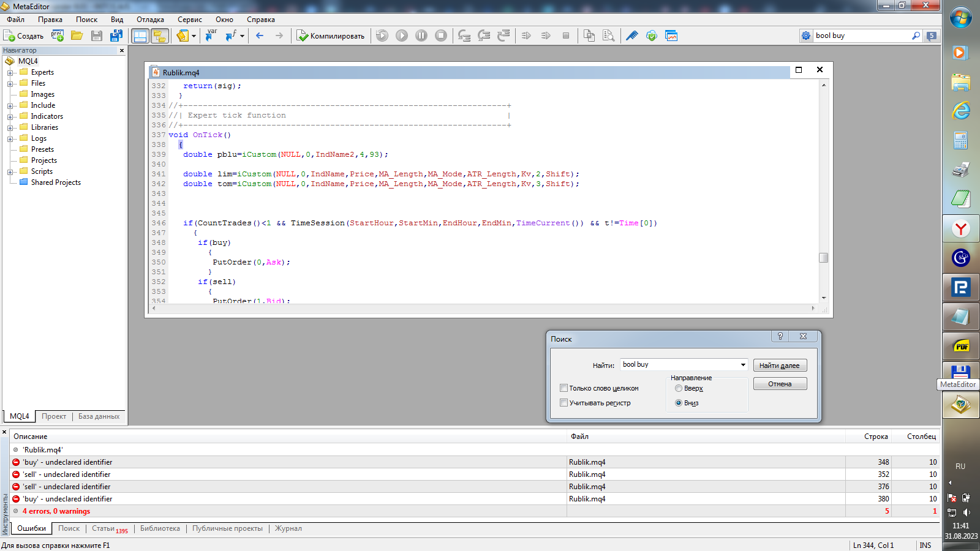980x551 pixels.
Task: Click the 'Найти далее' button
Action: (780, 365)
